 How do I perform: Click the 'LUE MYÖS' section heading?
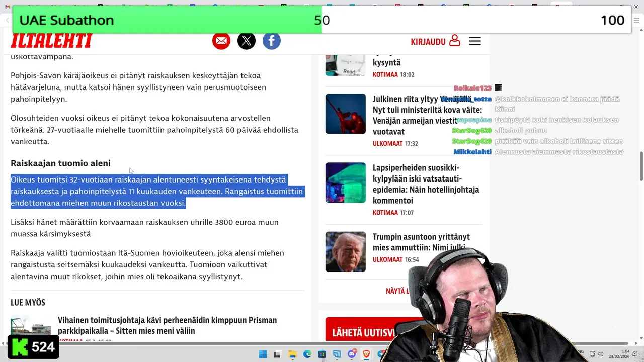[x=28, y=302]
